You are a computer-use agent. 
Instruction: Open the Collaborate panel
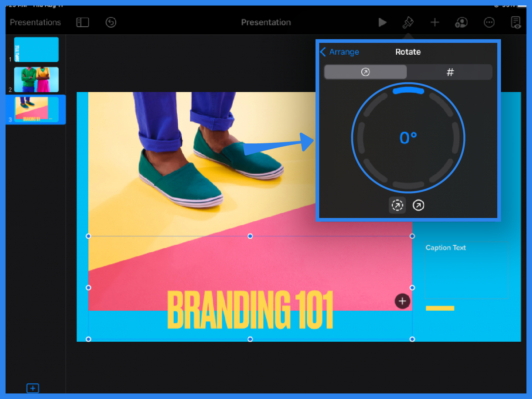[461, 23]
